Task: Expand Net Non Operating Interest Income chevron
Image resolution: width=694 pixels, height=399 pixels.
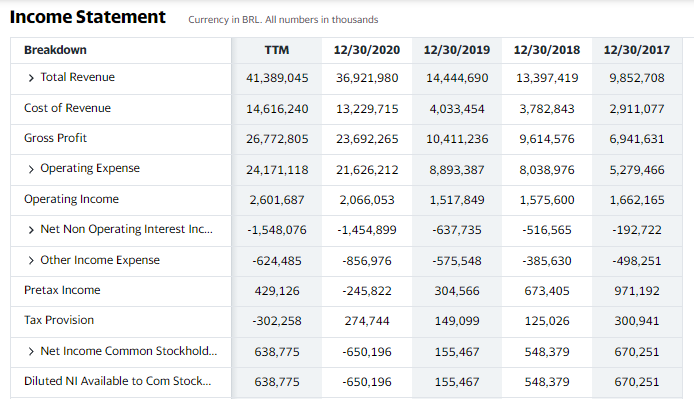Action: (x=31, y=230)
